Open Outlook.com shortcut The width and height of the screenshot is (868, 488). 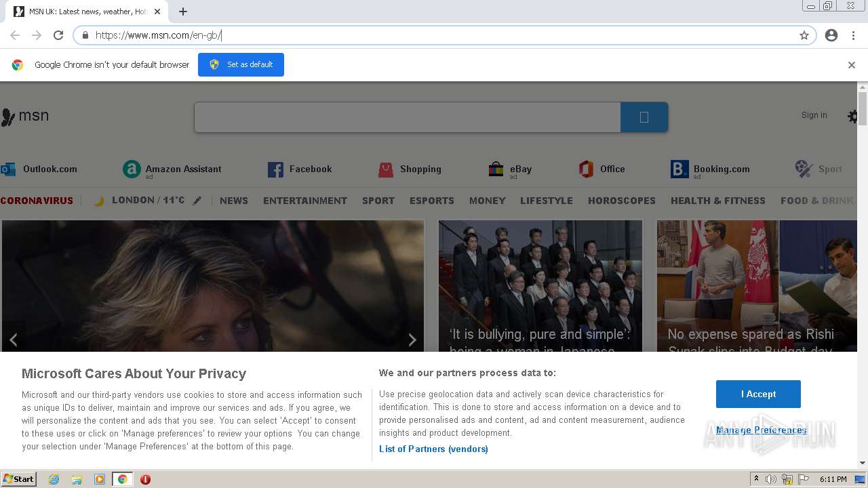coord(39,169)
